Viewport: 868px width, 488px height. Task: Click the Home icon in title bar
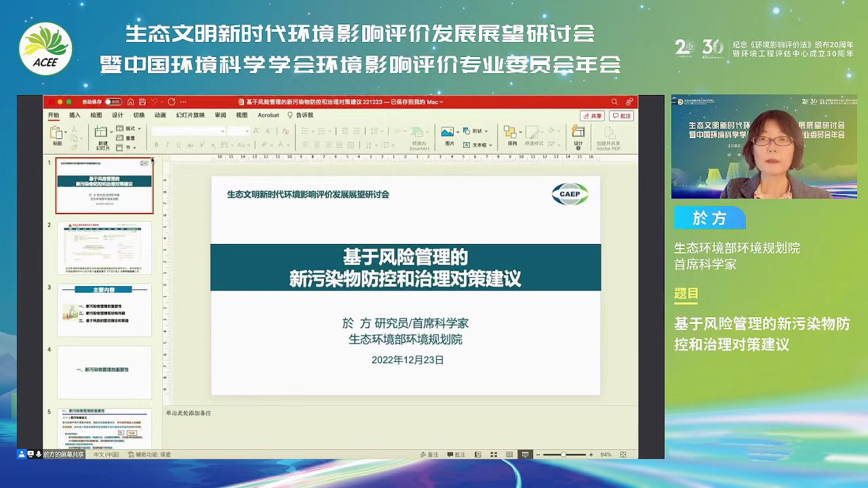click(x=130, y=102)
